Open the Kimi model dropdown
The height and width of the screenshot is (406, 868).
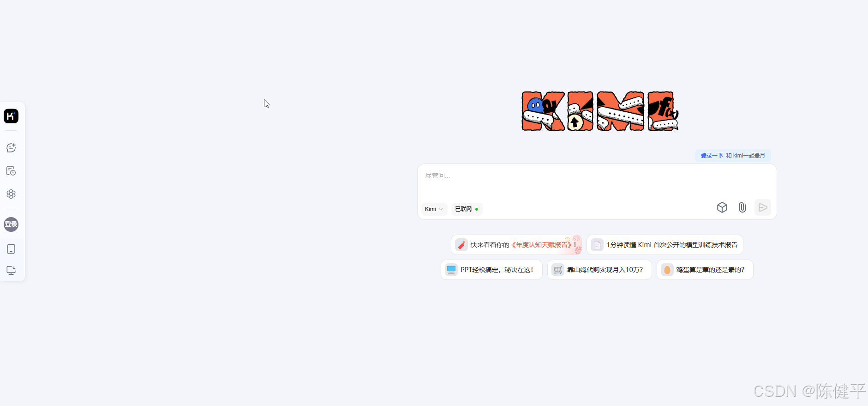pos(434,209)
